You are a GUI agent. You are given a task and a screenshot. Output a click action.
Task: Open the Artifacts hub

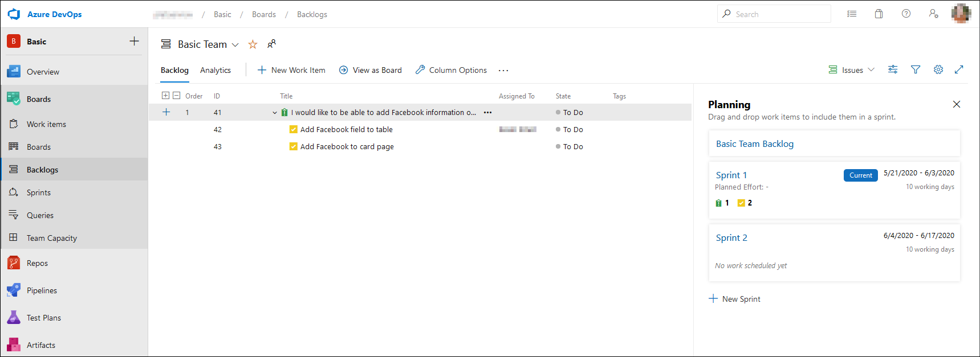[x=41, y=345]
